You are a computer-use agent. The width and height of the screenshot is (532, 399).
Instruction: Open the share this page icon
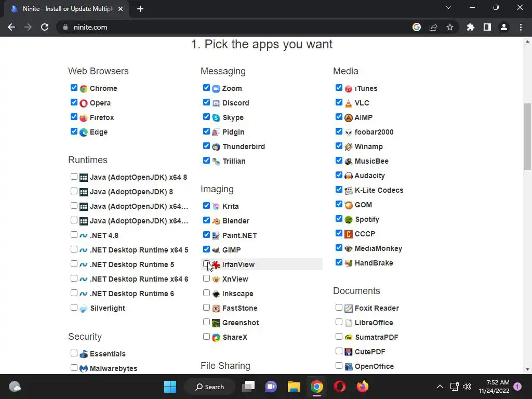click(433, 27)
